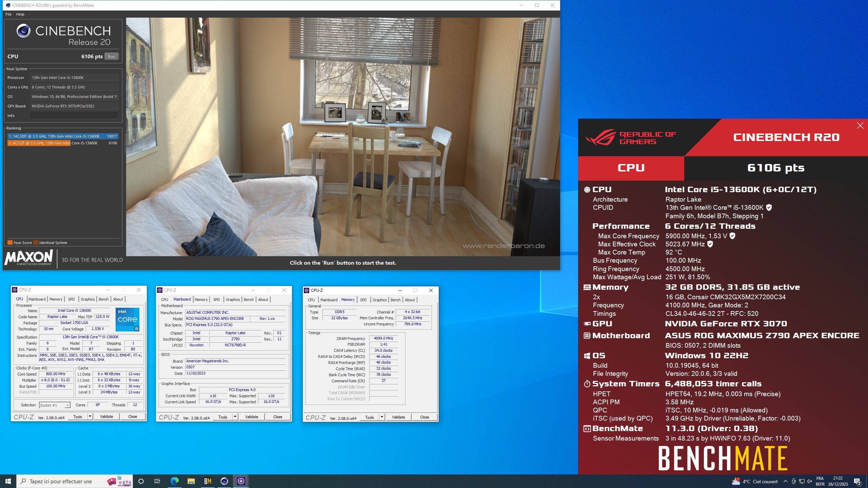Click the Intel Core i5 logo in CPU-Z

tap(127, 320)
